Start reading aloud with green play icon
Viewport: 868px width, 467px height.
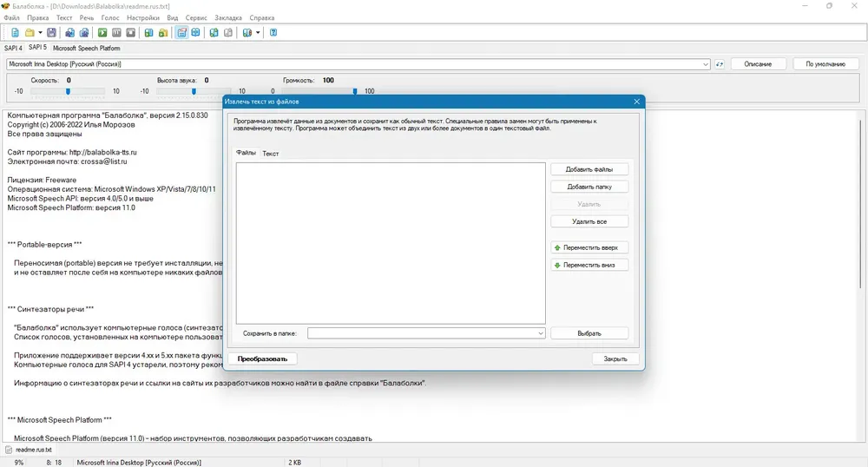102,33
